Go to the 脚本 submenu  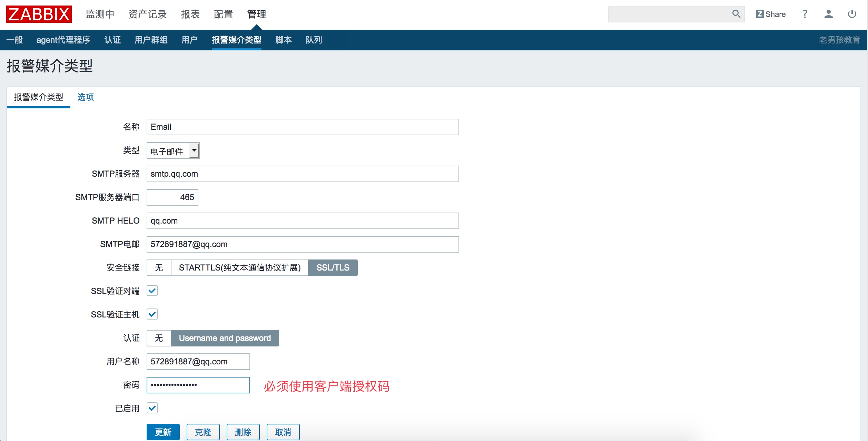[x=284, y=40]
